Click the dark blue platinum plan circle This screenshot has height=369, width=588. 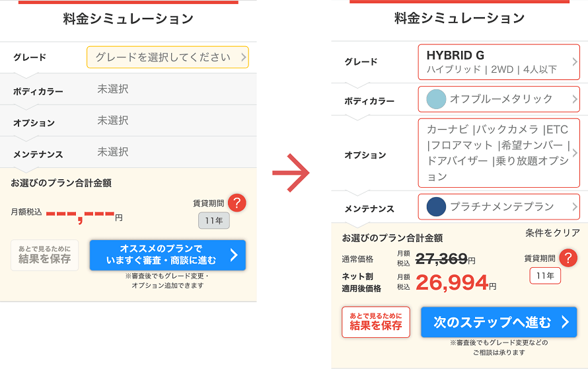436,206
